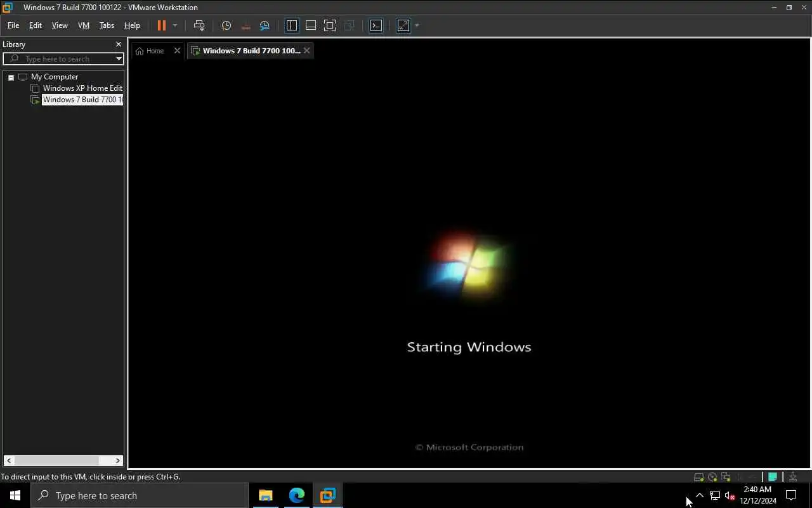Expand the library search dropdown arrow
The image size is (812, 508).
coord(119,58)
